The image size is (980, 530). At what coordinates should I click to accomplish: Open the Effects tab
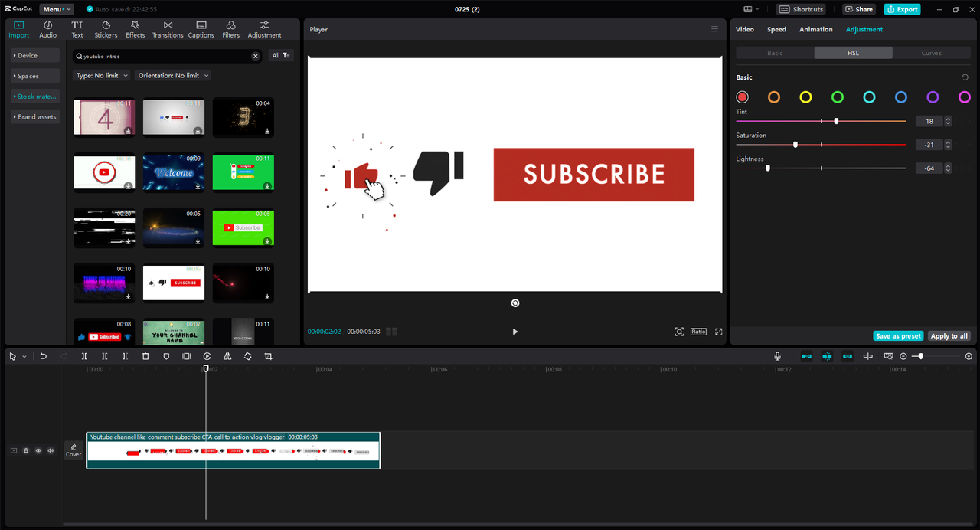[136, 30]
